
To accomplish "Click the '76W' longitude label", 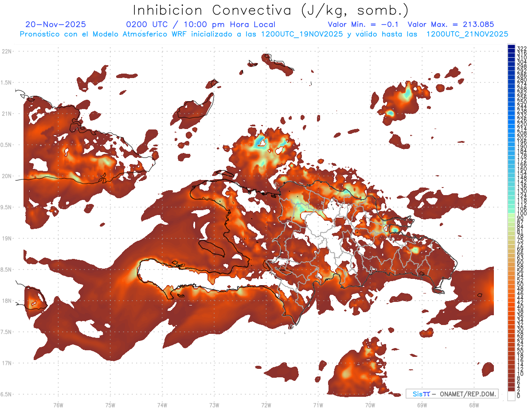I will point(59,405).
